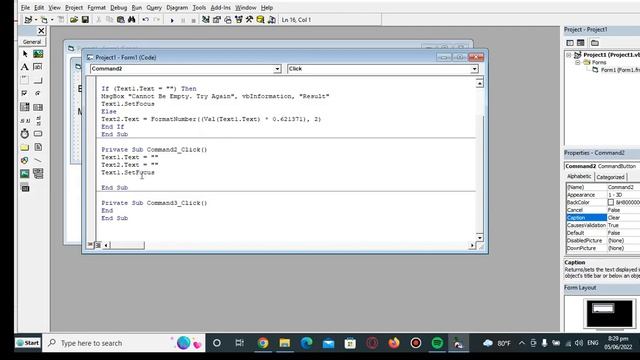Click the BackColor color swatch
Viewport: 640px width, 360px height.
coord(611,202)
